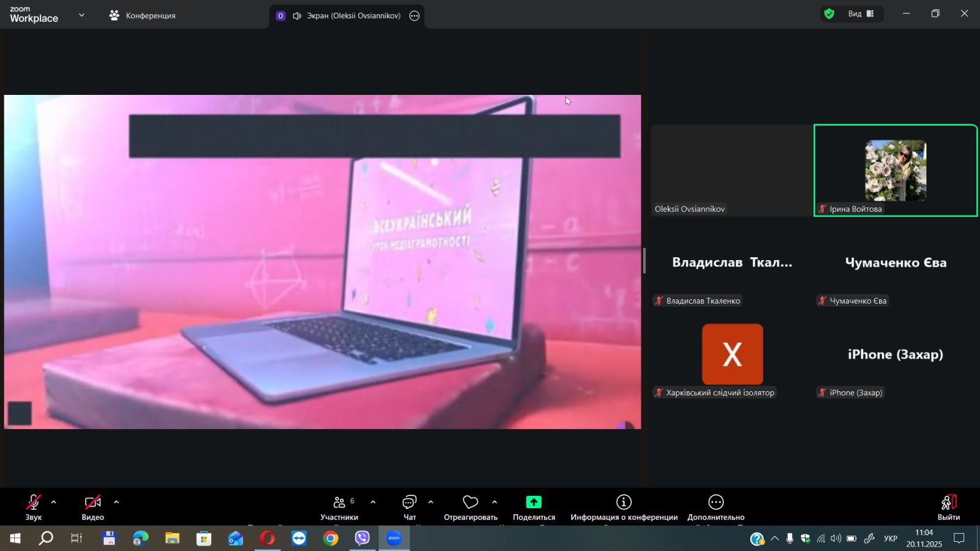The width and height of the screenshot is (980, 551).
Task: Open screen share options ellipsis
Action: [x=415, y=16]
